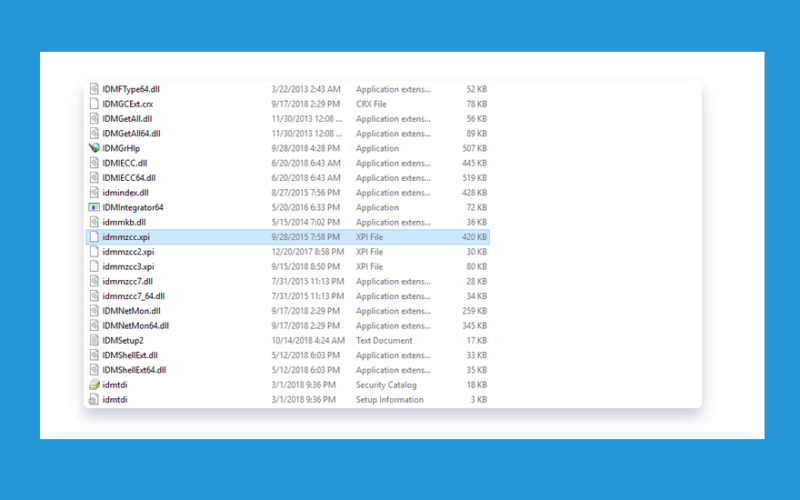Viewport: 800px width, 500px height.
Task: Click the date 12/20/2017 8:58 PM
Action: click(x=308, y=252)
